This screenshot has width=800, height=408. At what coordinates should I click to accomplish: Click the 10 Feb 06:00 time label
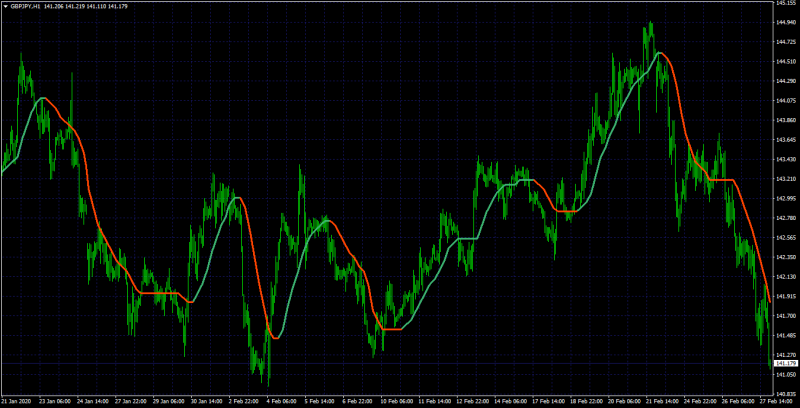[397, 402]
